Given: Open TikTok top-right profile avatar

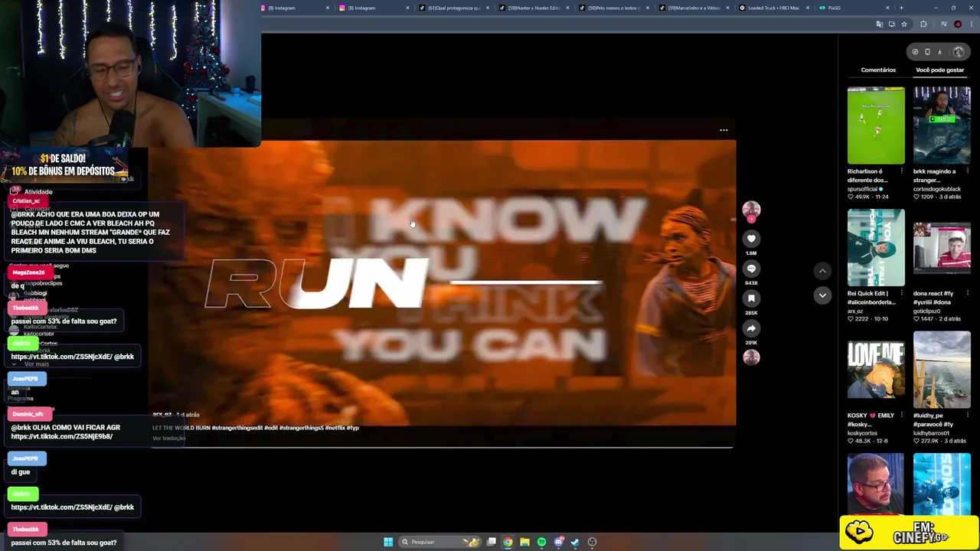Looking at the screenshot, I should pyautogui.click(x=959, y=52).
